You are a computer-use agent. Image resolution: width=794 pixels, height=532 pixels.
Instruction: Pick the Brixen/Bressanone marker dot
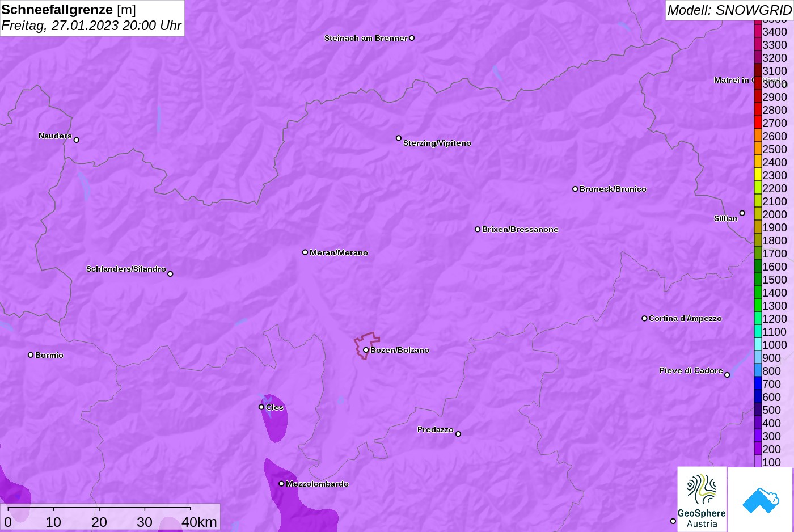click(x=478, y=229)
